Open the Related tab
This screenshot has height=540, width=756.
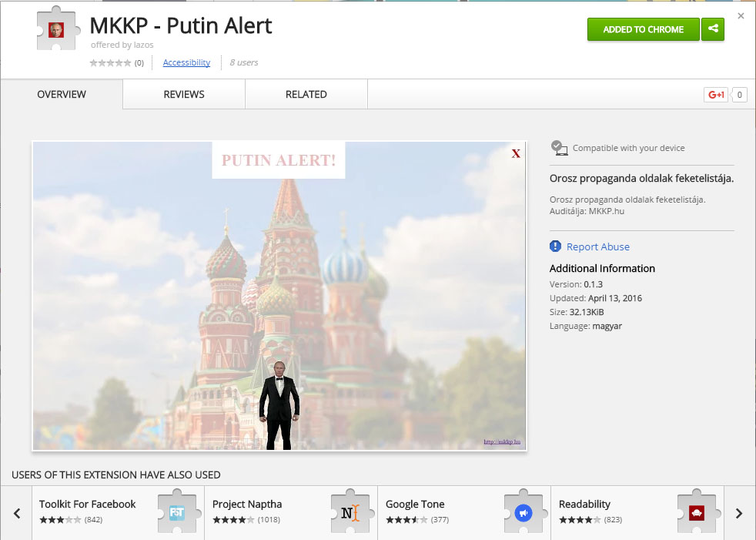click(306, 94)
